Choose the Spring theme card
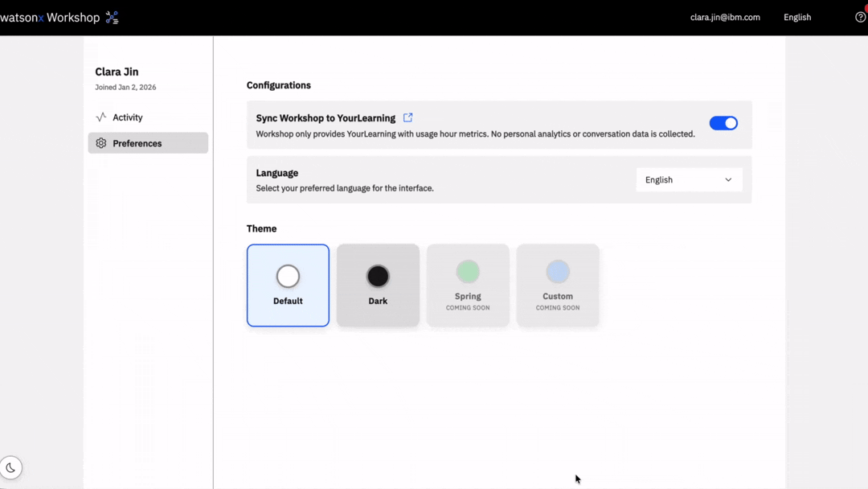This screenshot has width=868, height=489. (x=468, y=286)
